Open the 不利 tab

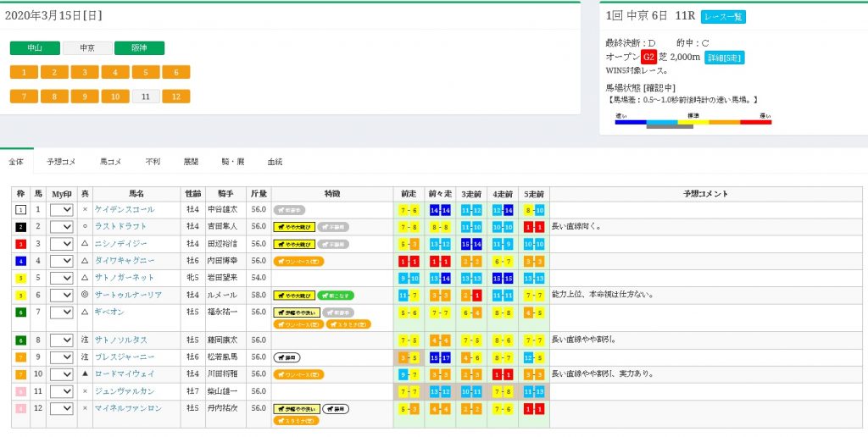tap(153, 162)
